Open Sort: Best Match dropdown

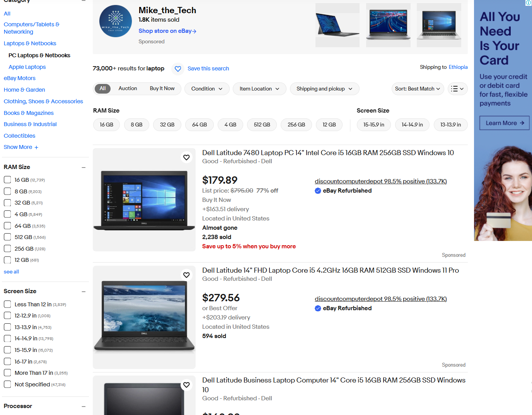(x=418, y=89)
